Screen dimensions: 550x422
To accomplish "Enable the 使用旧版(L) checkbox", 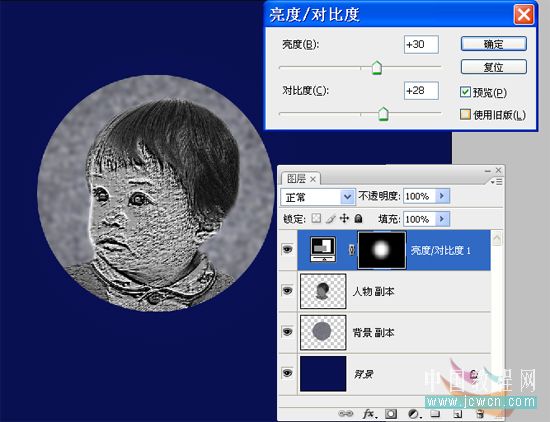I will pos(465,114).
